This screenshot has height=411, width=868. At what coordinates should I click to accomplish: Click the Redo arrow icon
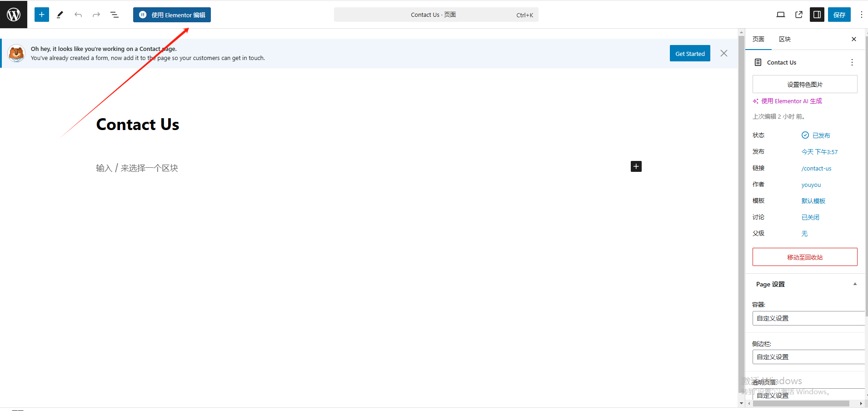click(96, 15)
